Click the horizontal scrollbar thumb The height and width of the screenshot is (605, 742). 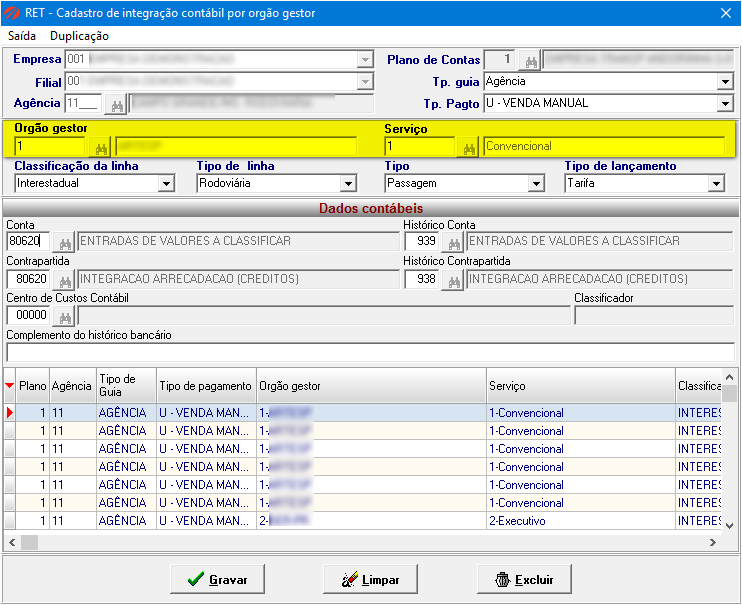point(29,543)
